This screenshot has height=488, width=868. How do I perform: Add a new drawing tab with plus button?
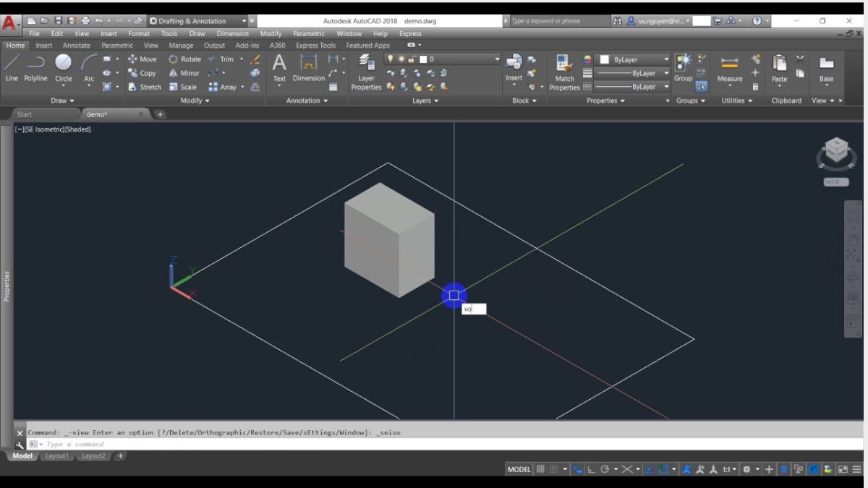[x=160, y=114]
